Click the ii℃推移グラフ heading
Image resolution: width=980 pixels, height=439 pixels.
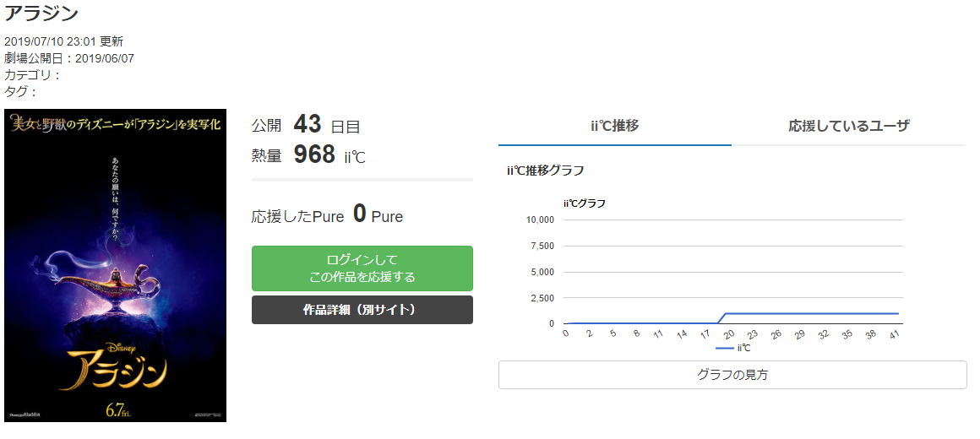pos(545,171)
